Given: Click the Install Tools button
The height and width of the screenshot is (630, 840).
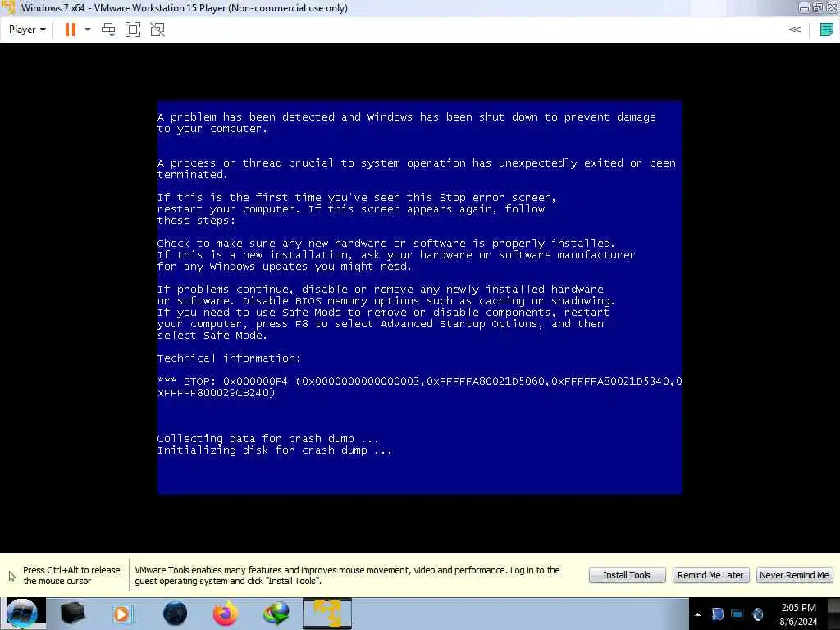Looking at the screenshot, I should click(627, 575).
